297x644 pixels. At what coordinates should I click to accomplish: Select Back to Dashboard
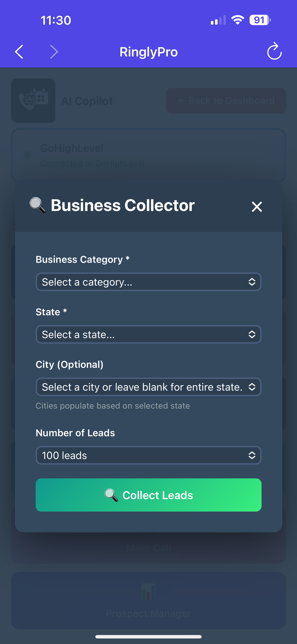coord(226,101)
